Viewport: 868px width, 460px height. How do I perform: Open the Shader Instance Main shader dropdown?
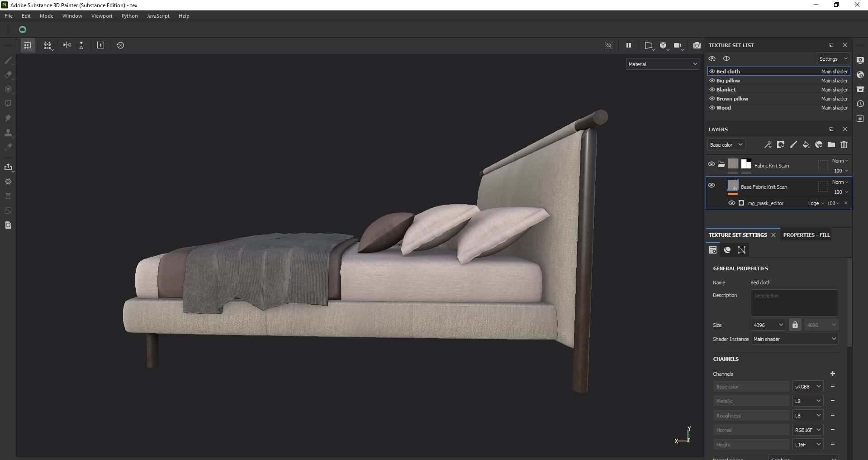(795, 339)
